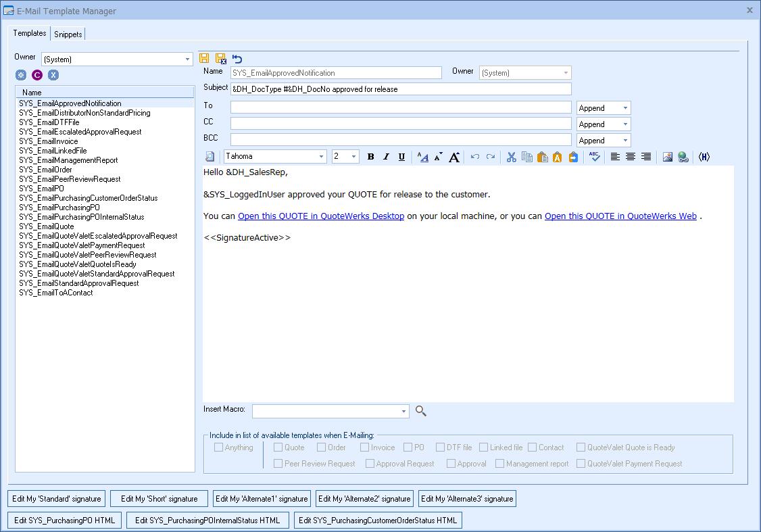Toggle the Quote checkbox

coord(278,448)
